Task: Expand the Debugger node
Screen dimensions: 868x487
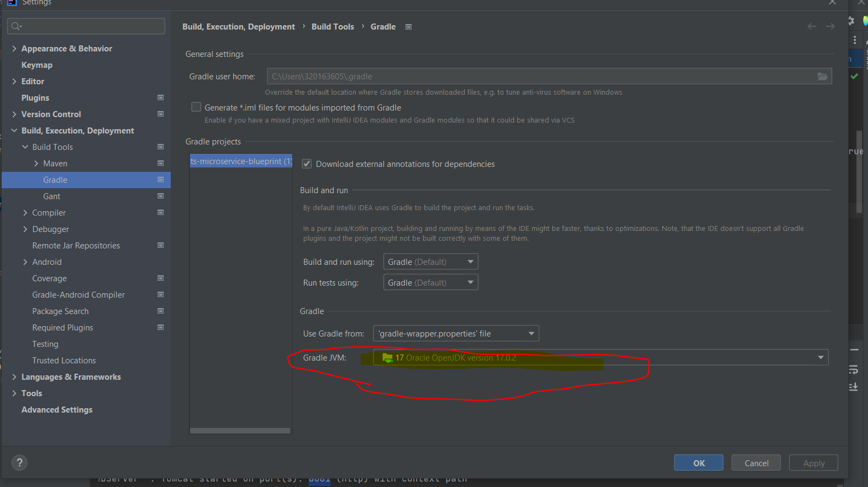Action: click(x=25, y=229)
